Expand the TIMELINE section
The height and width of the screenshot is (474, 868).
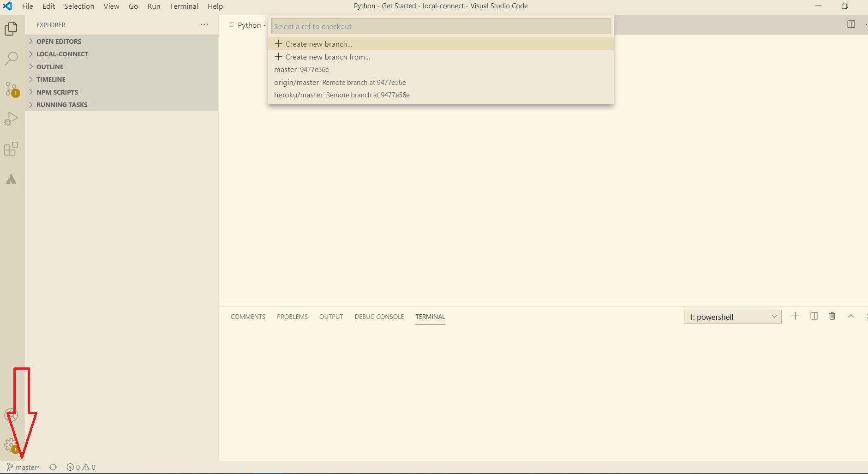(122, 79)
